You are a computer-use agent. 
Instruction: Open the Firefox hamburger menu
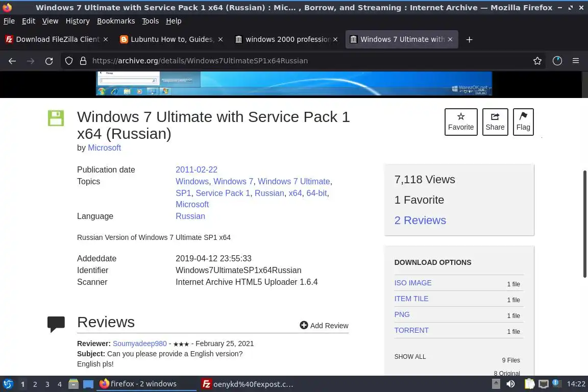(576, 61)
